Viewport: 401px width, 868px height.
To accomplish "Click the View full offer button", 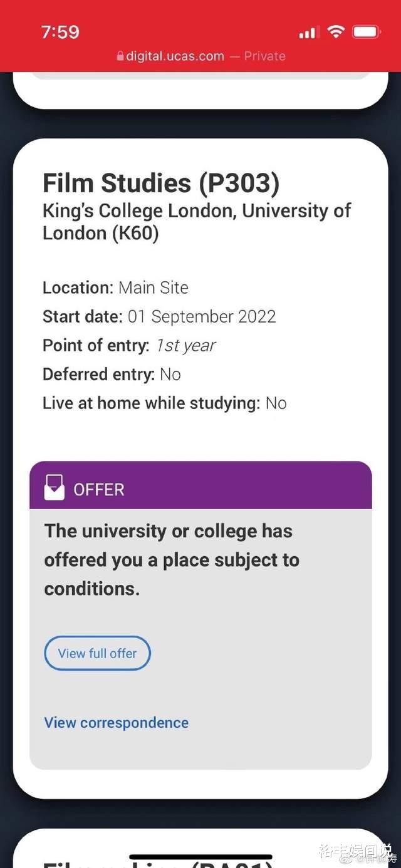I will point(97,653).
